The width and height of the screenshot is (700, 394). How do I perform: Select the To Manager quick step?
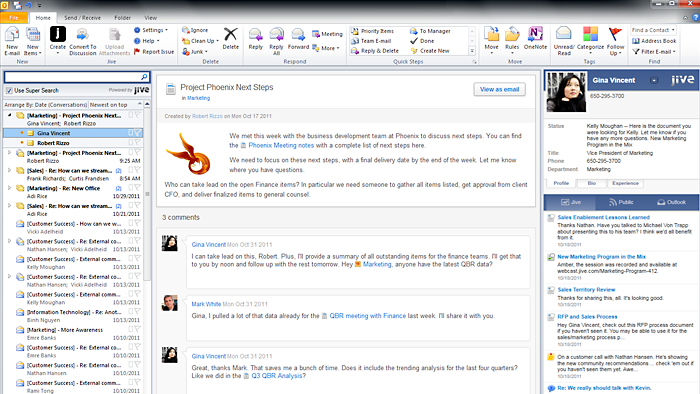(x=430, y=31)
